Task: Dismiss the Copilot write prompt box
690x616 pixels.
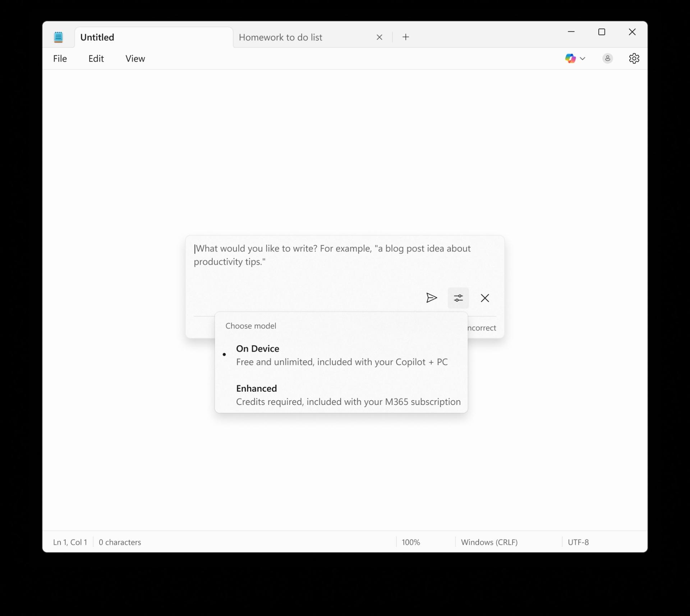Action: coord(485,298)
